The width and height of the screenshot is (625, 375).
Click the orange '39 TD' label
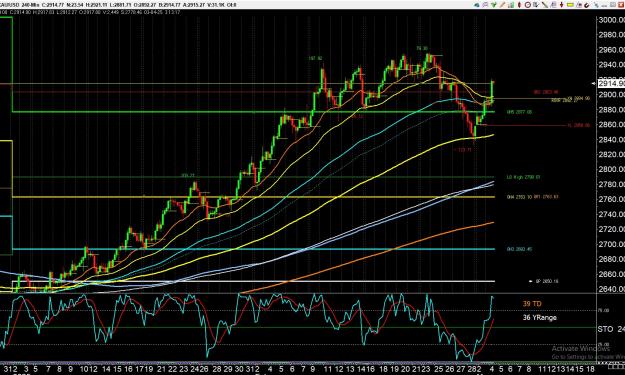(x=532, y=304)
